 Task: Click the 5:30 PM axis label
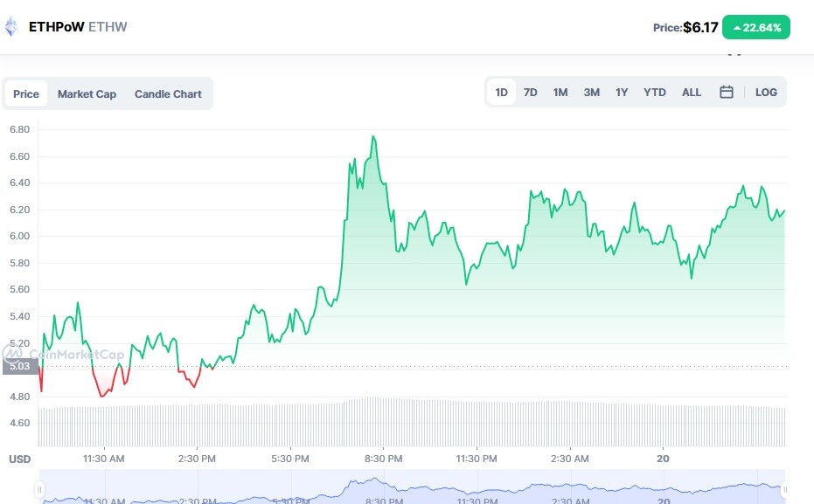coord(290,459)
